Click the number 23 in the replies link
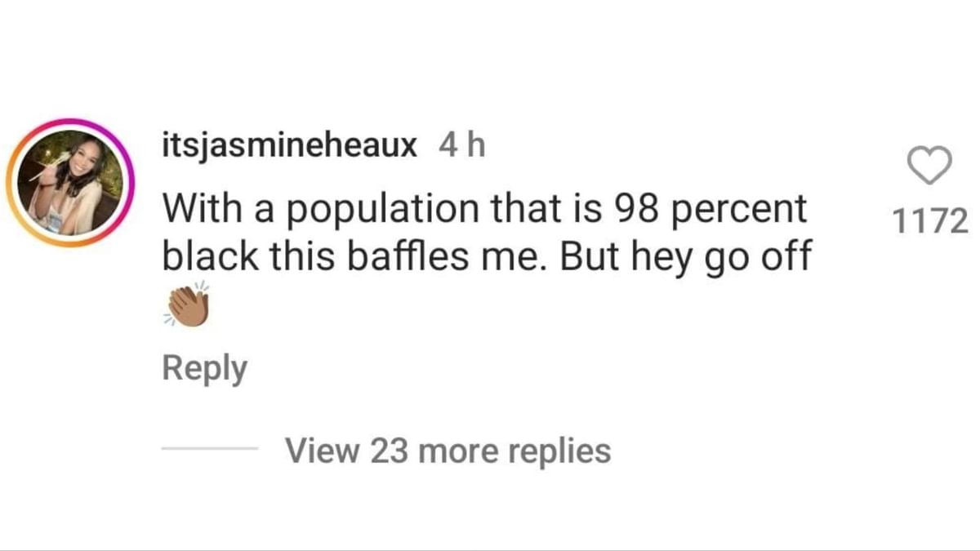Screen dimensions: 980x551 click(388, 450)
